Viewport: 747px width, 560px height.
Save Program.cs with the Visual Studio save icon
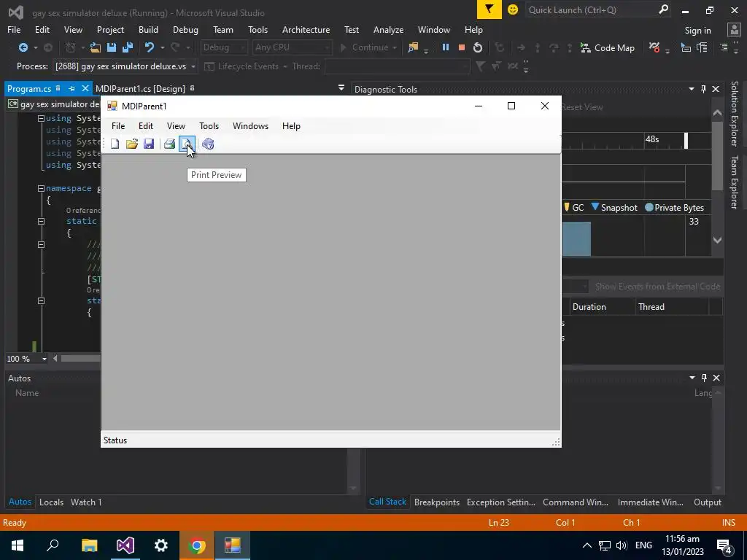click(x=112, y=47)
